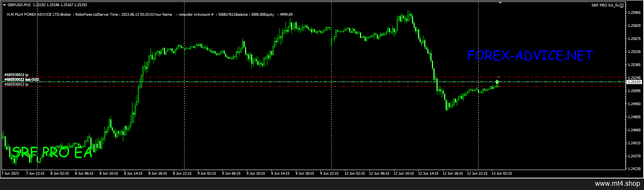The image size is (644, 190).
Task: Click time axis label '12 Jun 14:15'
Action: click(x=428, y=173)
